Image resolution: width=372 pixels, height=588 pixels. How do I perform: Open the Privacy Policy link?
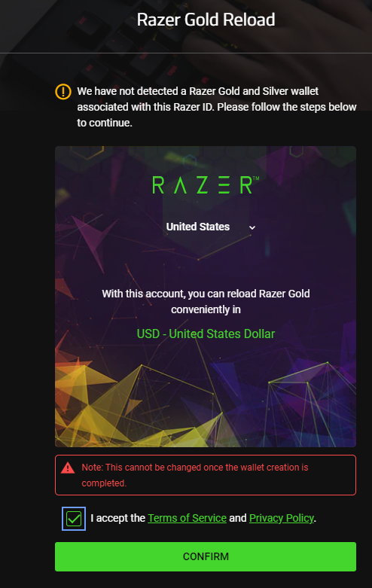pyautogui.click(x=282, y=518)
